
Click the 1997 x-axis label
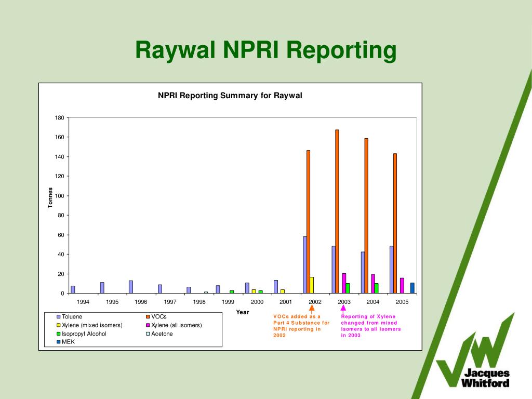(x=170, y=302)
